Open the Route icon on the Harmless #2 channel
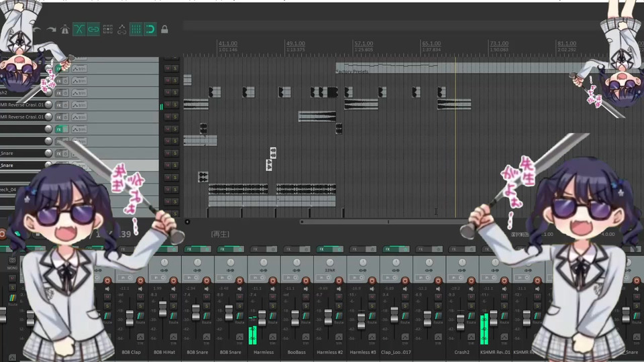Image resolution: width=644 pixels, height=362 pixels. tap(339, 316)
